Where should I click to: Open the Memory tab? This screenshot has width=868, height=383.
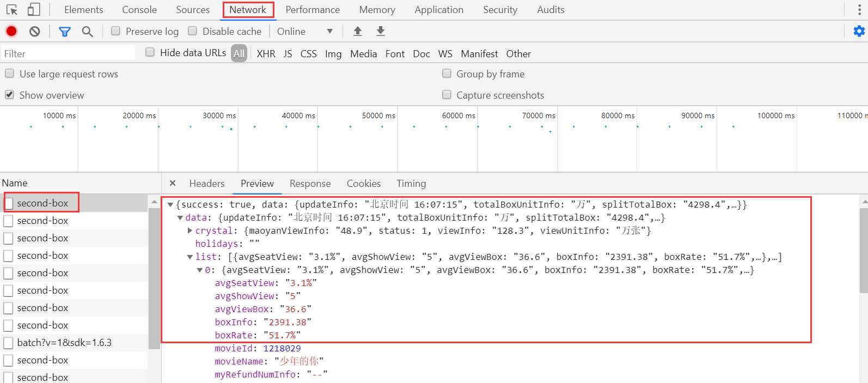377,10
